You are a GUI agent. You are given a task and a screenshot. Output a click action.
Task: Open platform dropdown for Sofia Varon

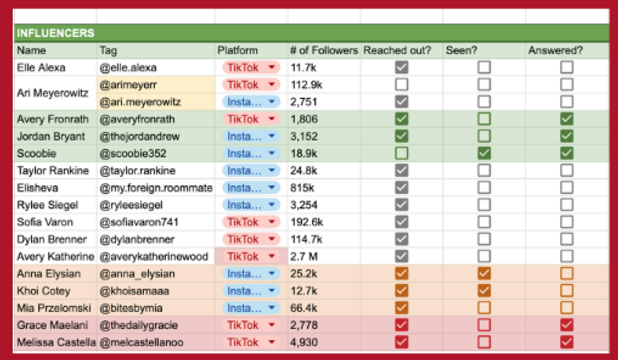tap(251, 222)
